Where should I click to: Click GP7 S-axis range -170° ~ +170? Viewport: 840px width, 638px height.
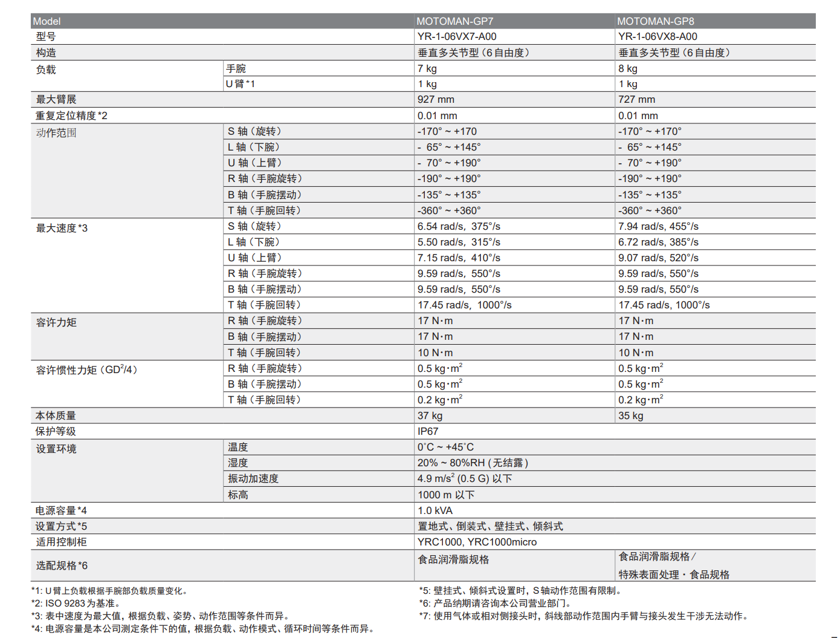(447, 131)
